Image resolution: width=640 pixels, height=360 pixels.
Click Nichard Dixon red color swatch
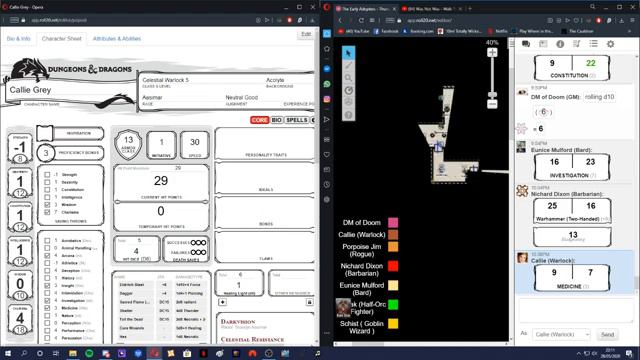tap(393, 266)
